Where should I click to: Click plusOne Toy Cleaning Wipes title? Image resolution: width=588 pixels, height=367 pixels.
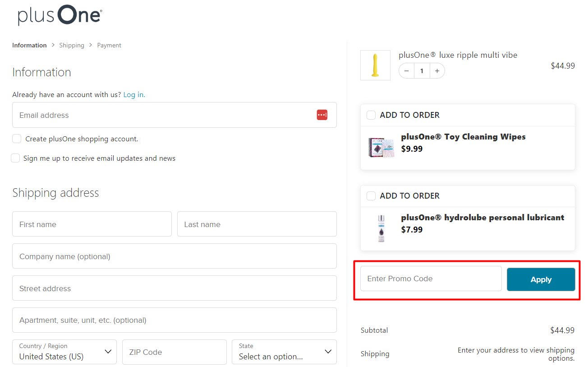click(x=463, y=137)
